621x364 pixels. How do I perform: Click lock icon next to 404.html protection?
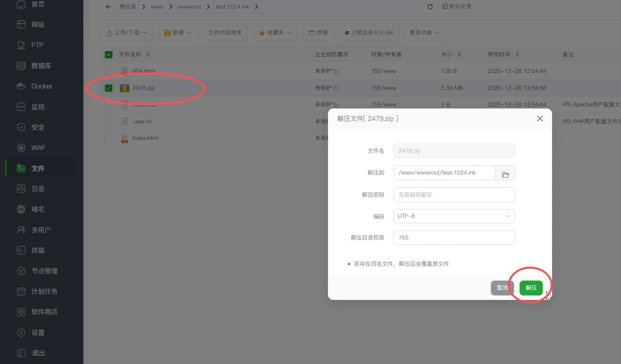click(336, 71)
